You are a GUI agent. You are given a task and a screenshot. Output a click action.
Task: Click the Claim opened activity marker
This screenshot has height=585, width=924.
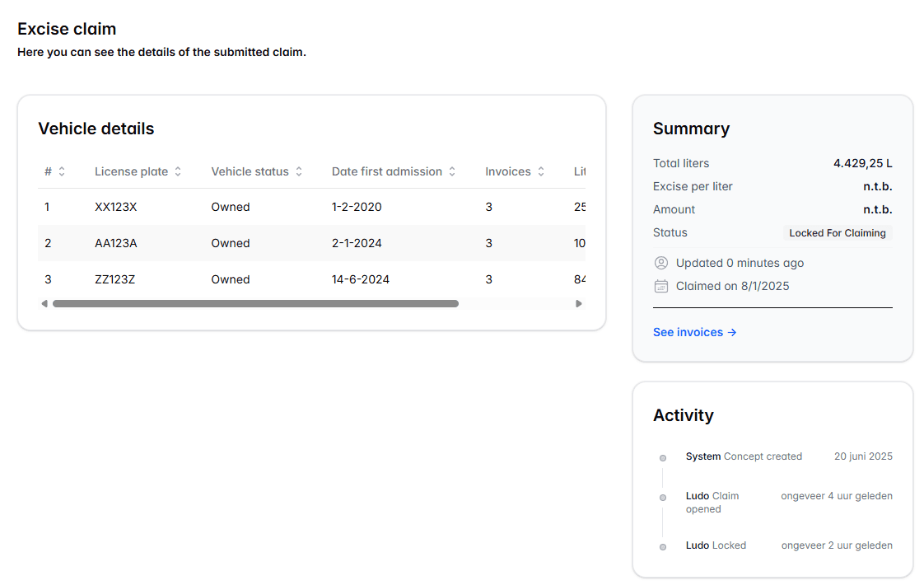[x=663, y=498]
